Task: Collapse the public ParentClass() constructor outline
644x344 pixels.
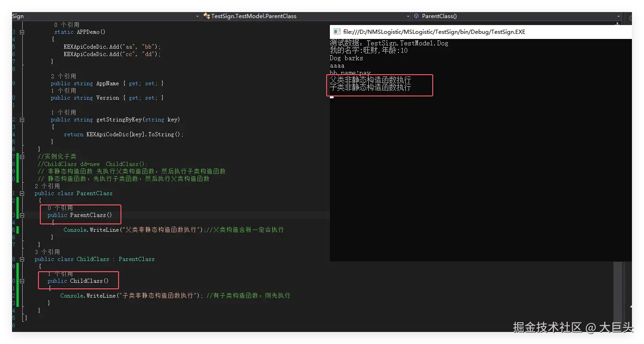Action: pos(22,215)
